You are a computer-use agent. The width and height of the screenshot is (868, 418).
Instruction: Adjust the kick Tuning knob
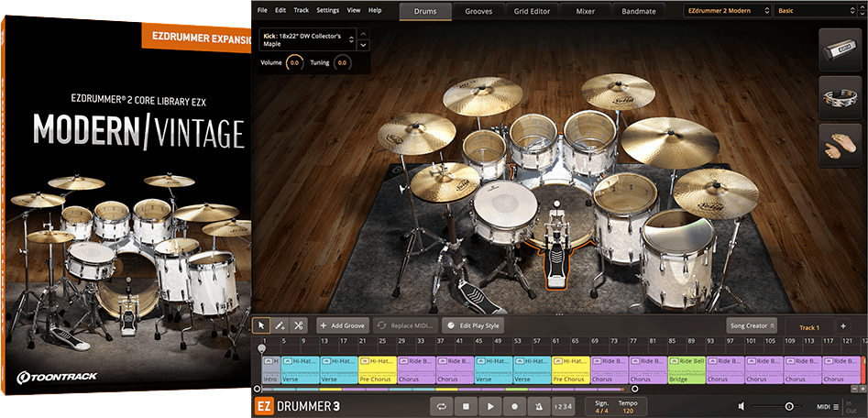pyautogui.click(x=342, y=63)
